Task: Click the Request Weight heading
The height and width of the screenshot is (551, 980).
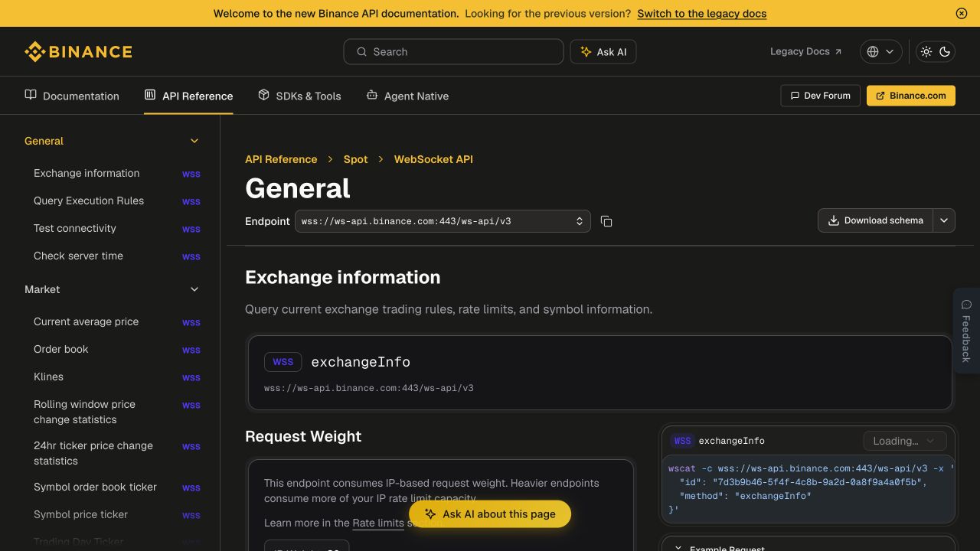Action: (x=303, y=436)
